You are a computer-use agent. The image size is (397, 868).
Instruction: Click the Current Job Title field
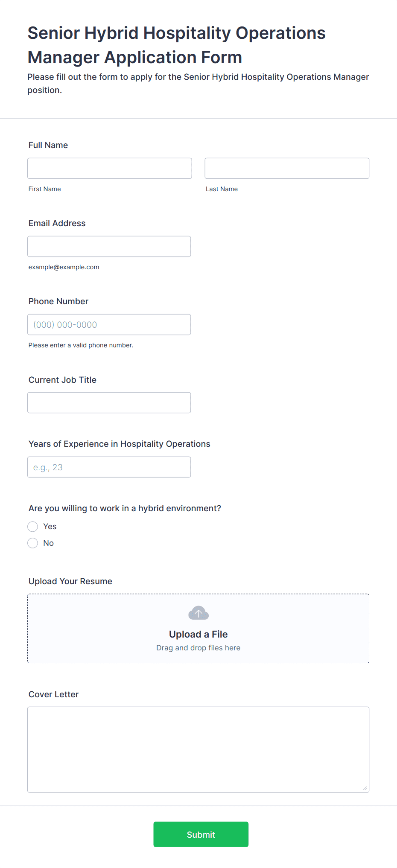point(109,402)
